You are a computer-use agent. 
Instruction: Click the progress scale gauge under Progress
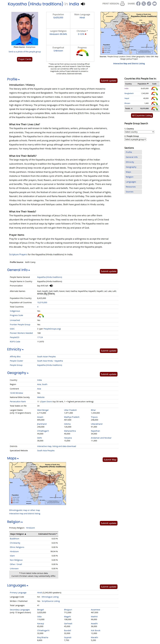point(82,53)
